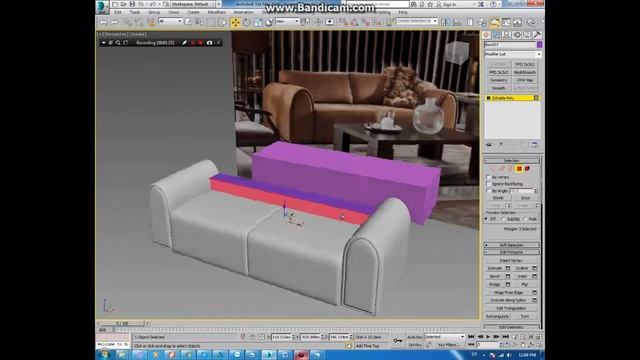Click the Bandicam pencil draw icon
Viewport: 640px width, 360px height.
(184, 42)
